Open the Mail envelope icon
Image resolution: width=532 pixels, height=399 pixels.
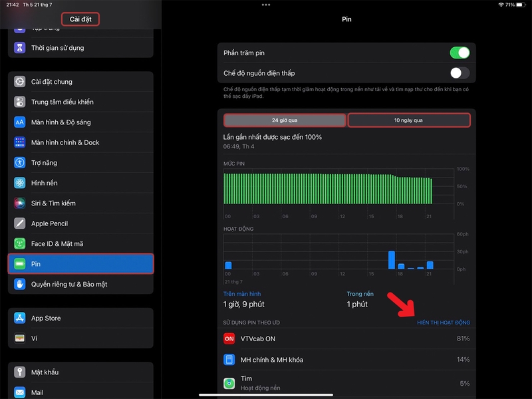pos(20,392)
